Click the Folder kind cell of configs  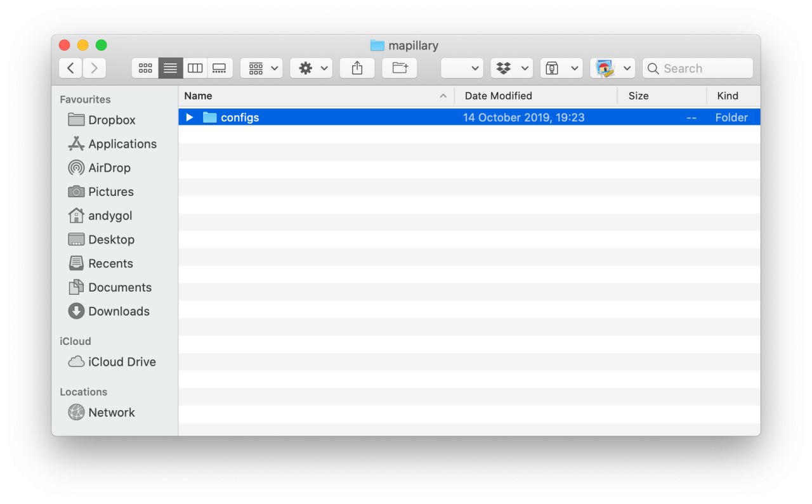coord(731,117)
